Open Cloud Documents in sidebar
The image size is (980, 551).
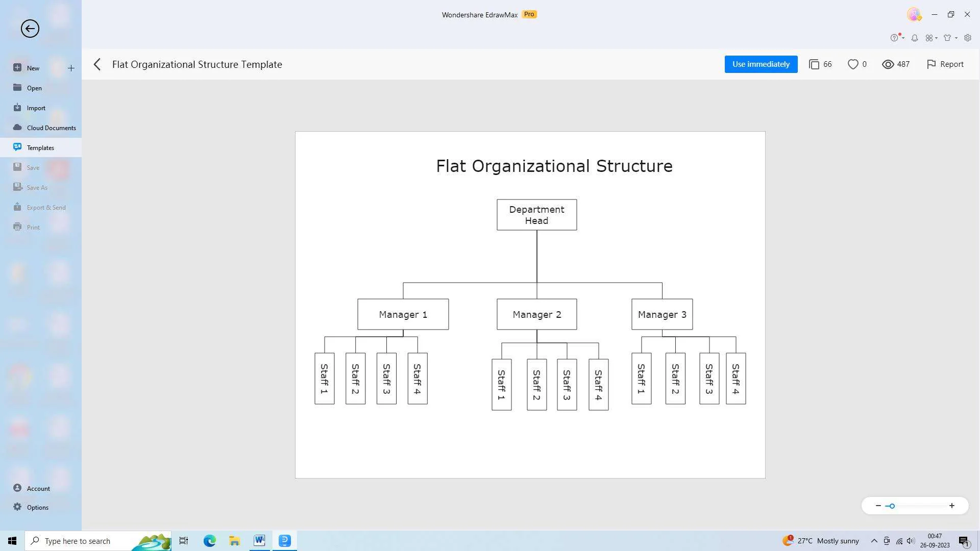tap(51, 128)
